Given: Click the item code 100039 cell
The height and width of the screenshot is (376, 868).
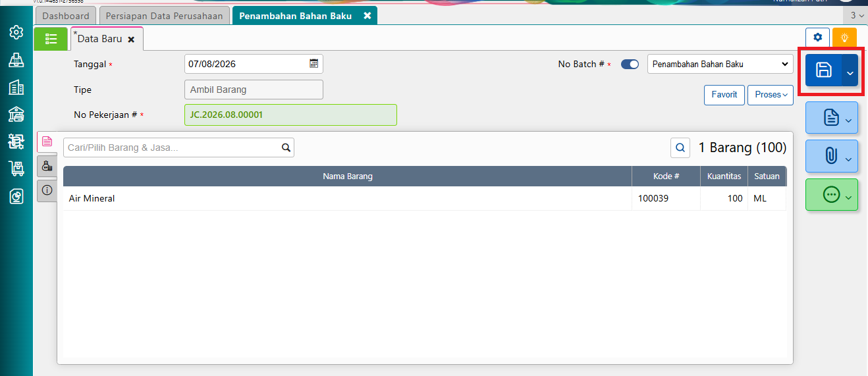Looking at the screenshot, I should pyautogui.click(x=666, y=198).
